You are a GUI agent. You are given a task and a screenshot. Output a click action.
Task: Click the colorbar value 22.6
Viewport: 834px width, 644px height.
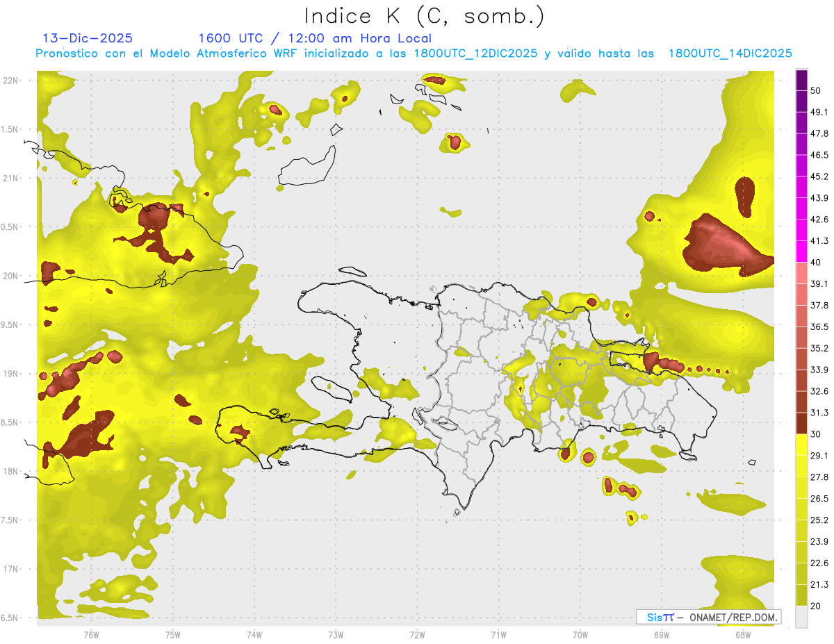tap(819, 563)
